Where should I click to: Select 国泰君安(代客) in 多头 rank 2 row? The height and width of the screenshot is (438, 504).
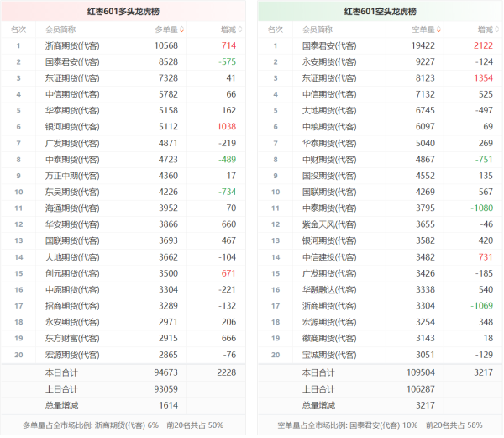72,61
